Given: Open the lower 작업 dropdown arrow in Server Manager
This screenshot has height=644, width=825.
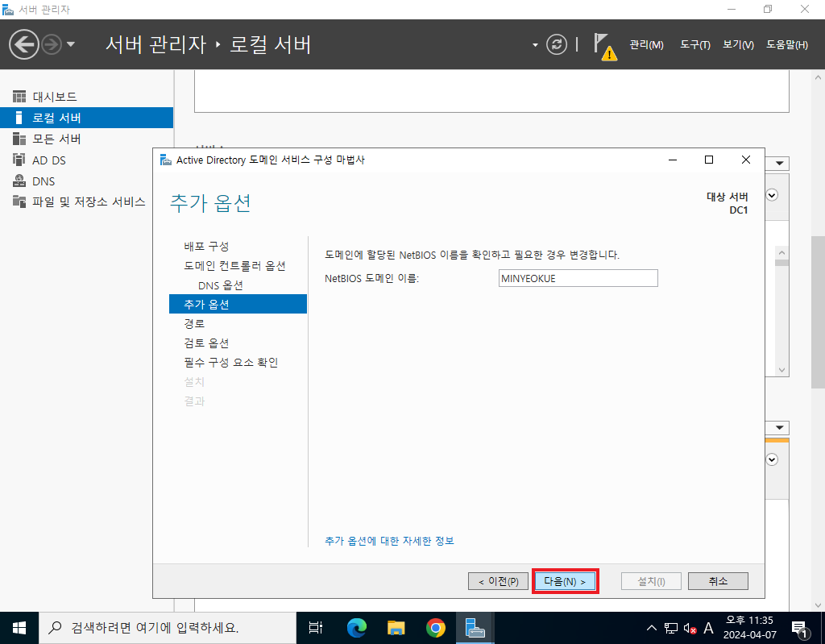Looking at the screenshot, I should (779, 427).
